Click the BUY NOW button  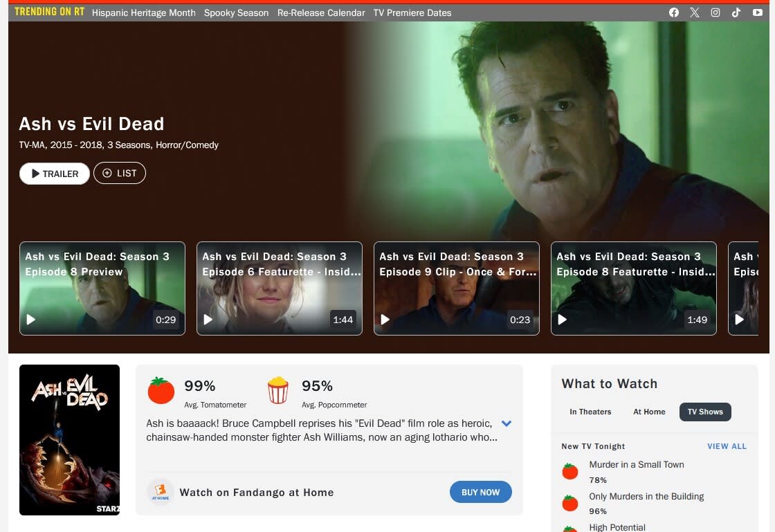(480, 492)
